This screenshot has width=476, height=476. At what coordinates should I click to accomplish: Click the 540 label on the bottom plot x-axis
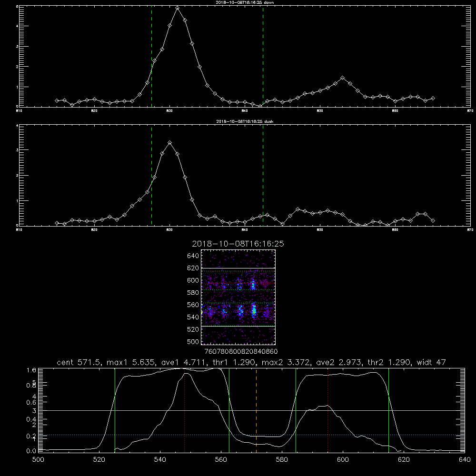point(160,460)
